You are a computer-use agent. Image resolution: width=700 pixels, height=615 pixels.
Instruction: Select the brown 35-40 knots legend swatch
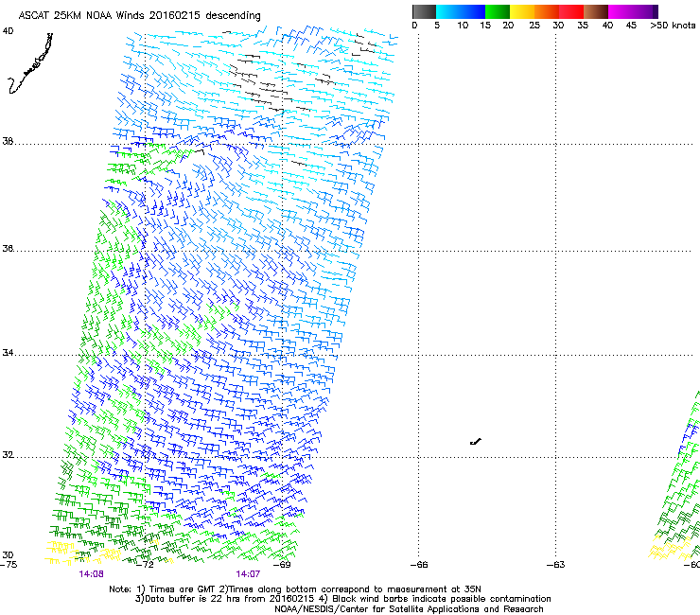coord(596,11)
